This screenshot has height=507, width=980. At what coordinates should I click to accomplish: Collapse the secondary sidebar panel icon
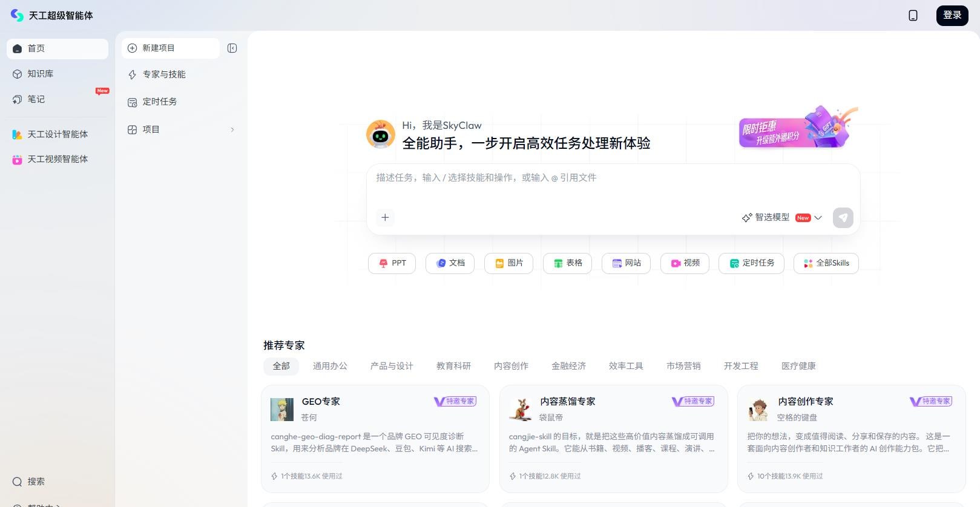coord(232,48)
